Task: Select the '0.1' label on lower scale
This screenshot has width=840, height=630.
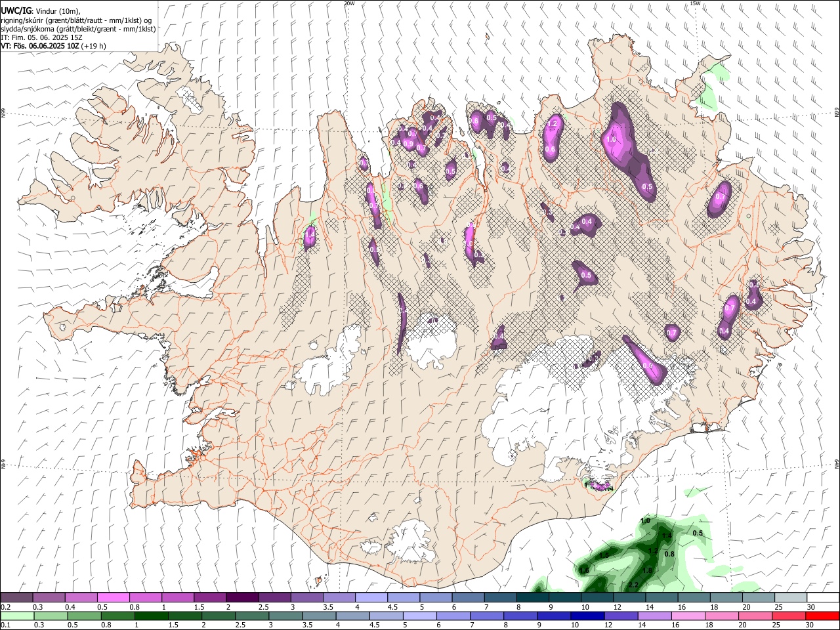Action: tap(6, 625)
